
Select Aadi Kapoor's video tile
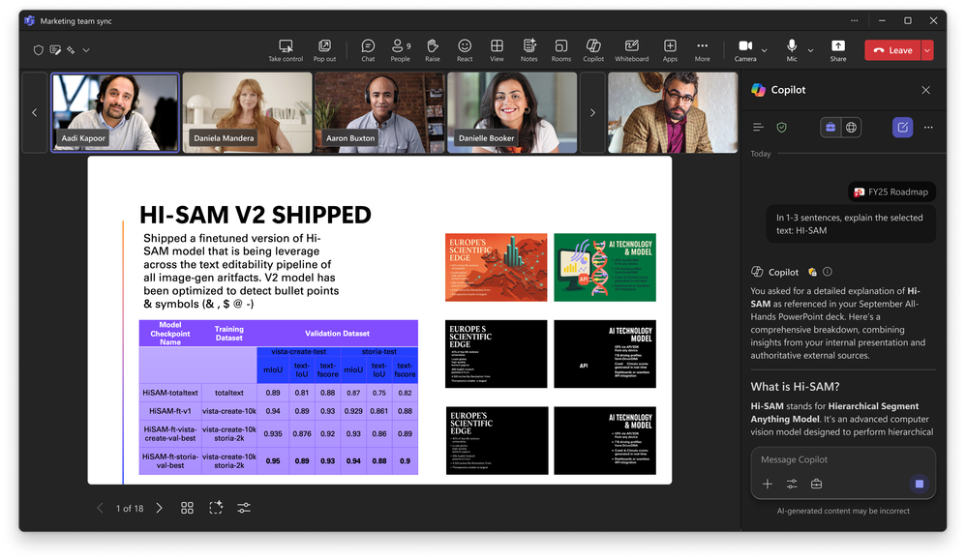(x=115, y=112)
